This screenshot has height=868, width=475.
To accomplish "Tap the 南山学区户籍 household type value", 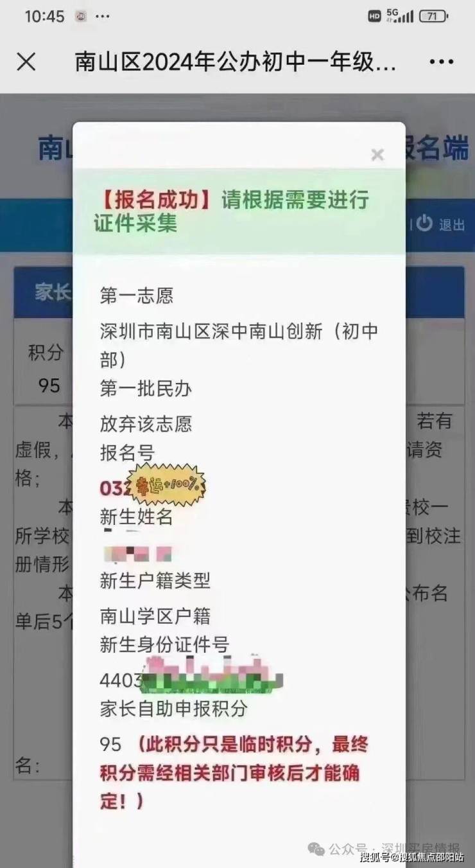I will click(155, 616).
